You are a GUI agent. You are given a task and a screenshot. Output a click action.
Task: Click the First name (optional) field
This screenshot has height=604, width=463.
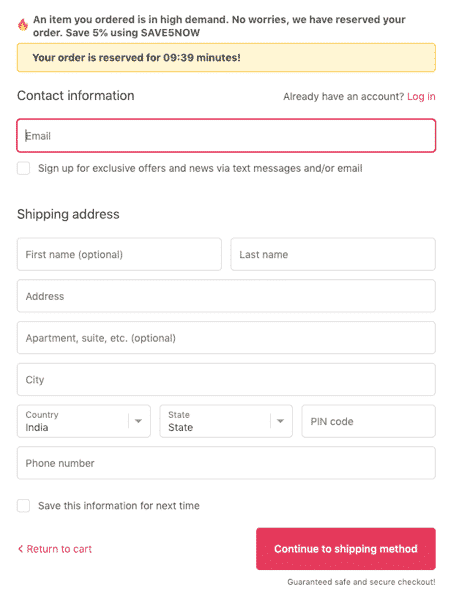[119, 254]
